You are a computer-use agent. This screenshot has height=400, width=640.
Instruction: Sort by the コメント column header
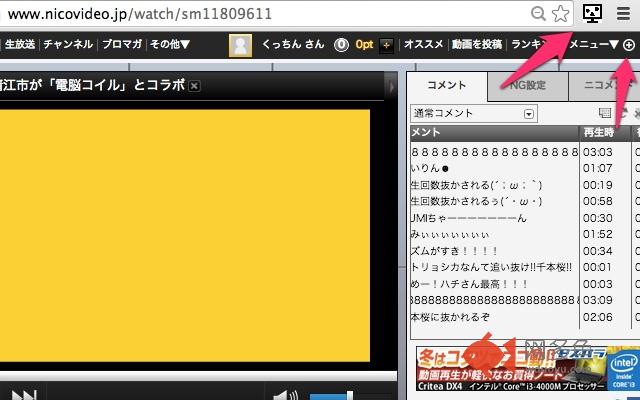[495, 132]
